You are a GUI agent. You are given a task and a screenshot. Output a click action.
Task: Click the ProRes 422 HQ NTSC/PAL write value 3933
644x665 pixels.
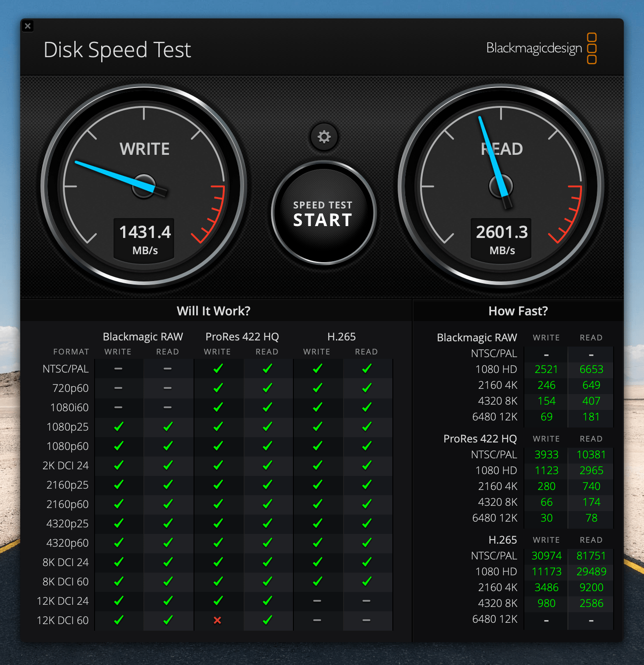pyautogui.click(x=546, y=455)
